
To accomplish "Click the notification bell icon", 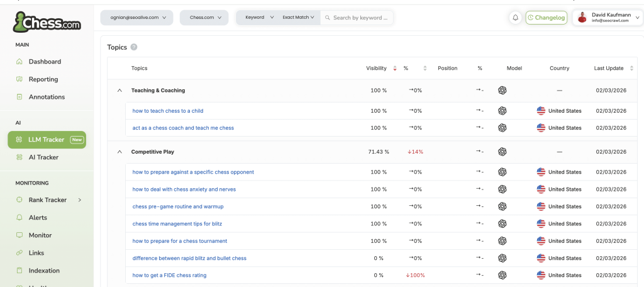I will point(515,18).
